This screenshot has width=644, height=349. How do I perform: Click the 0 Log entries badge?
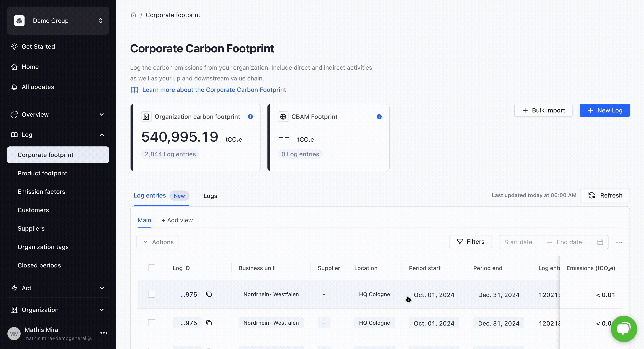[300, 154]
